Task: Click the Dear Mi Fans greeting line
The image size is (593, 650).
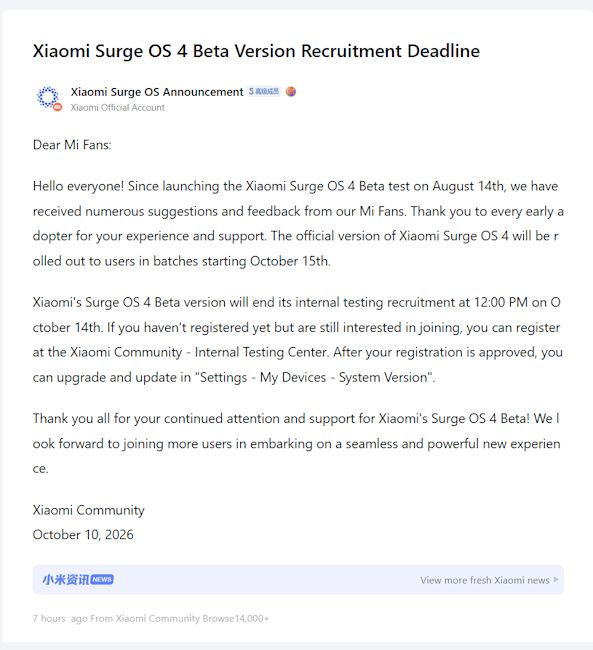Action: [x=72, y=145]
